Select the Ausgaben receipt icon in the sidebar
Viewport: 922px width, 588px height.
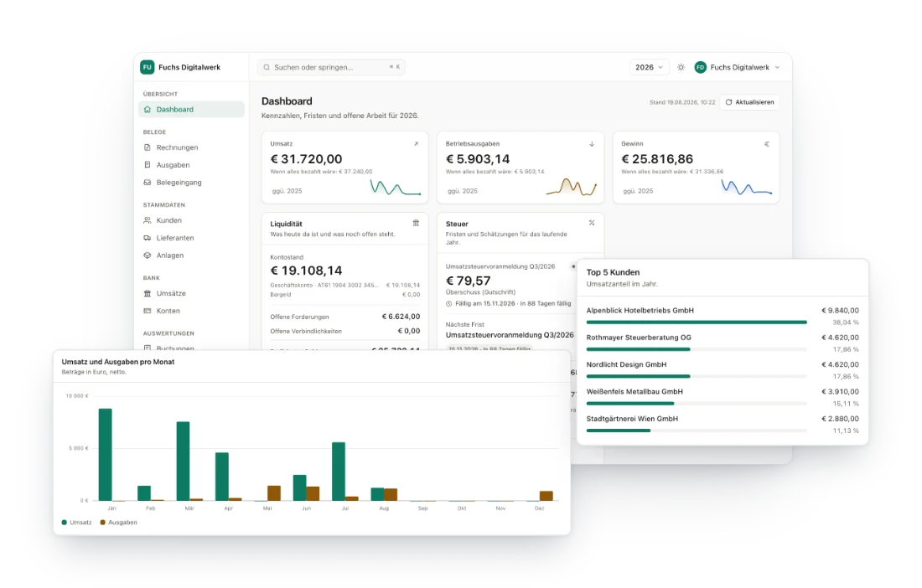147,165
